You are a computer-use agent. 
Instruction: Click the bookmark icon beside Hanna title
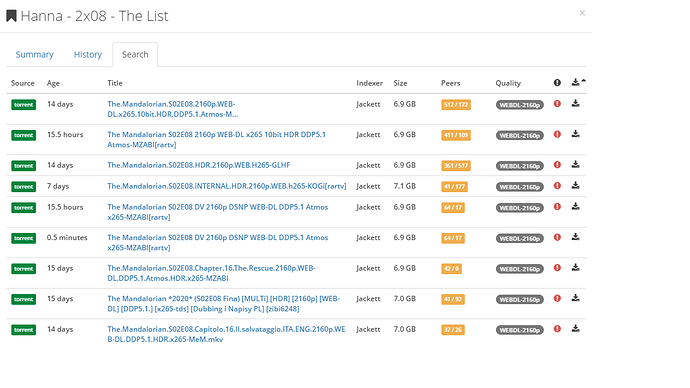(x=11, y=16)
